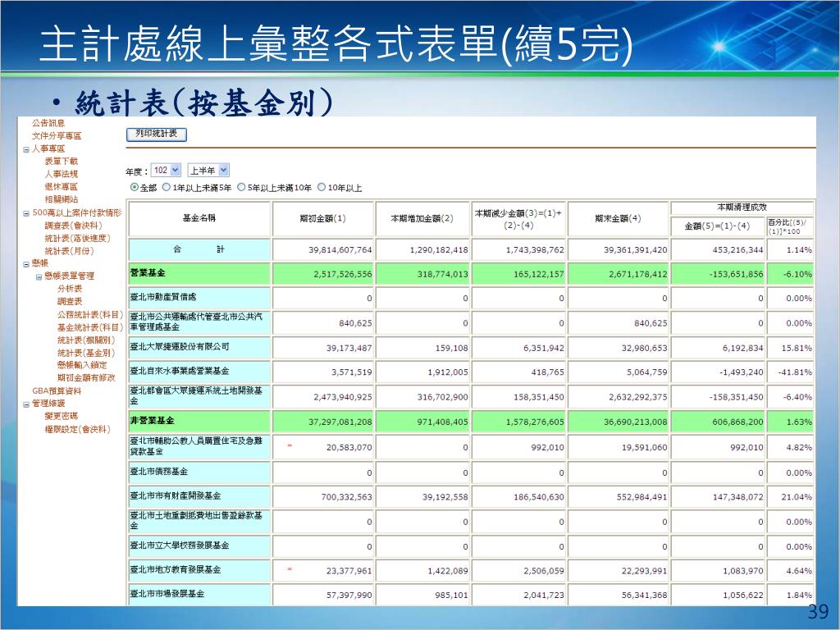Click the 臺北市立大學校務發展基金 row name
The width and height of the screenshot is (840, 630).
[x=180, y=546]
